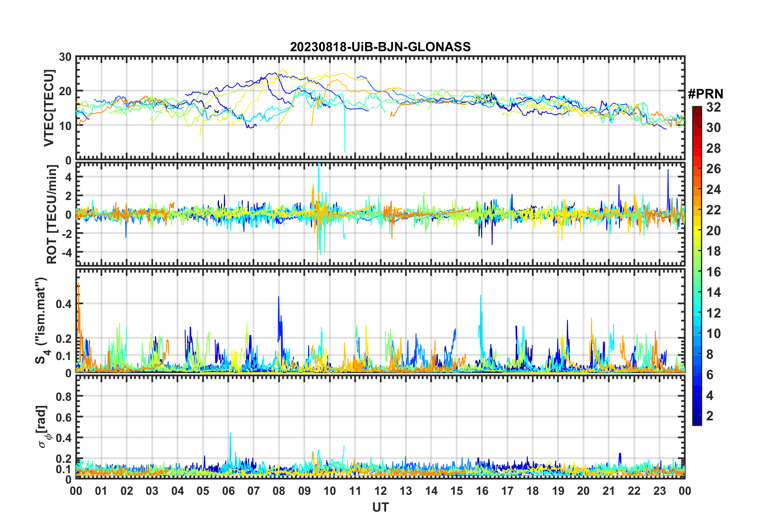Viewport: 761px width, 532px height.
Task: Select the 0.8 tick on the sigma-phi axis
Action: pyautogui.click(x=64, y=396)
